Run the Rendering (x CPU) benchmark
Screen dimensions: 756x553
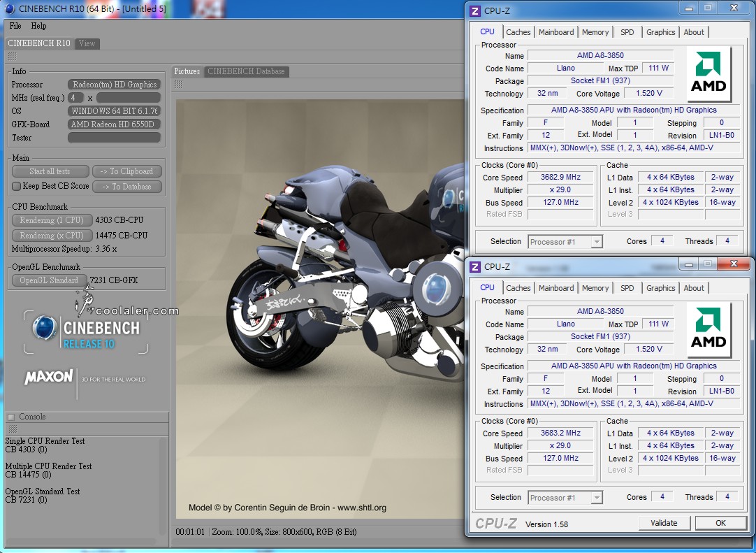(x=52, y=236)
